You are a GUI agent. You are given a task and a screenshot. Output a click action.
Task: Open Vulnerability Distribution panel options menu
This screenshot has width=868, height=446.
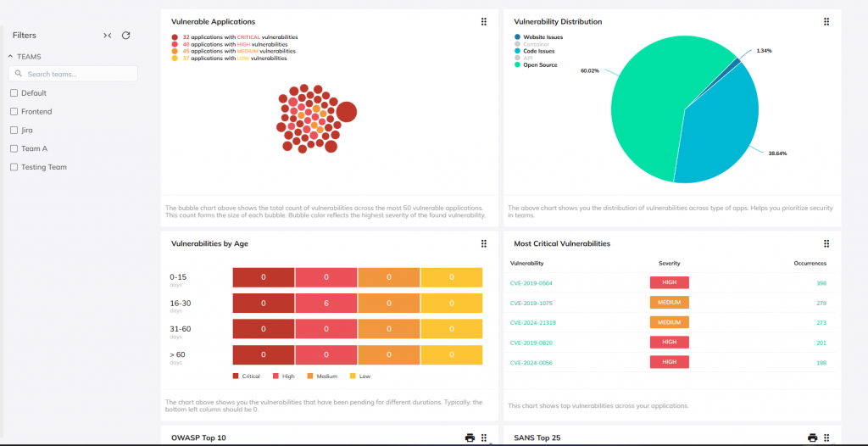(x=826, y=21)
